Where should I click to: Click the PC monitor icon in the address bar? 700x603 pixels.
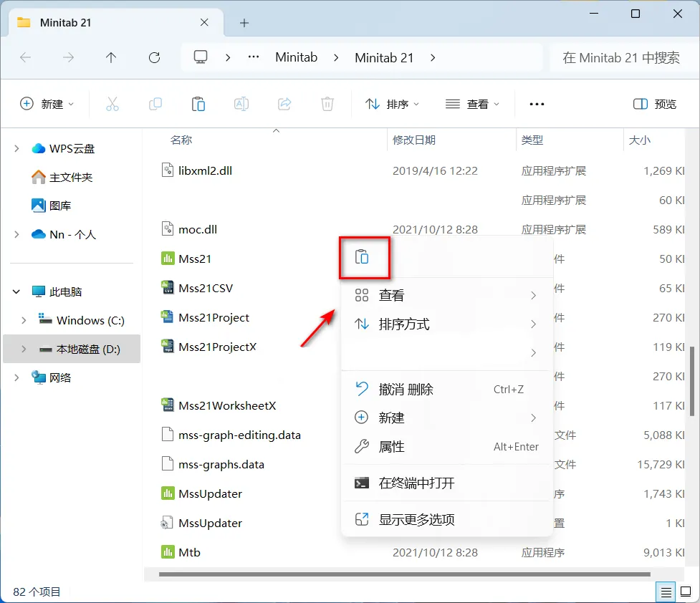[201, 57]
